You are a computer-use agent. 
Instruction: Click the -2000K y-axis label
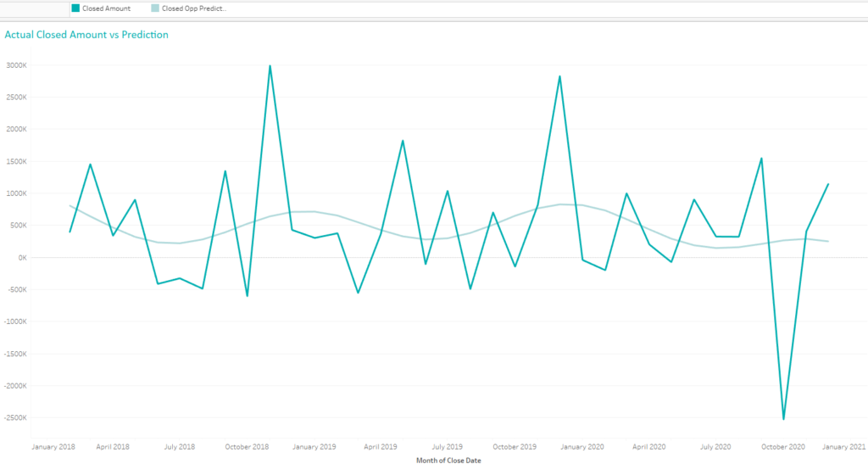[x=15, y=386]
